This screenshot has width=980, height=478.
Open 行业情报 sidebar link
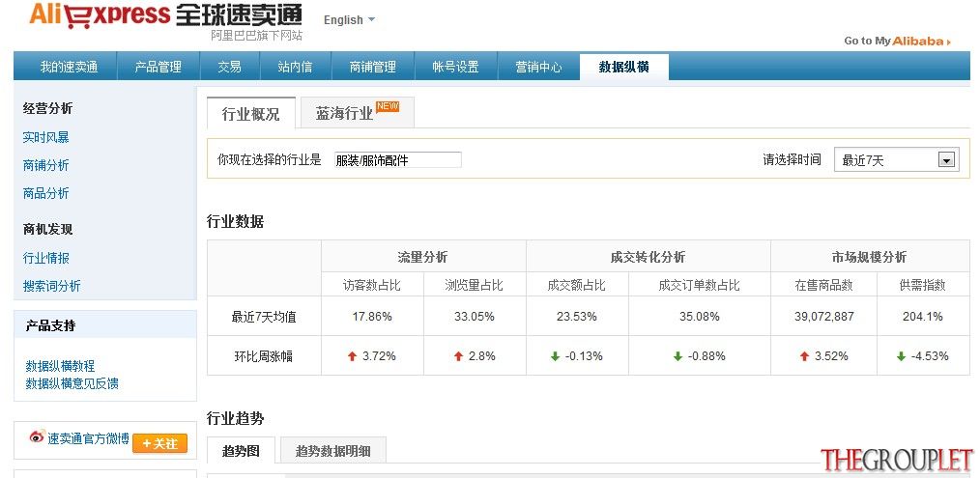tap(45, 258)
